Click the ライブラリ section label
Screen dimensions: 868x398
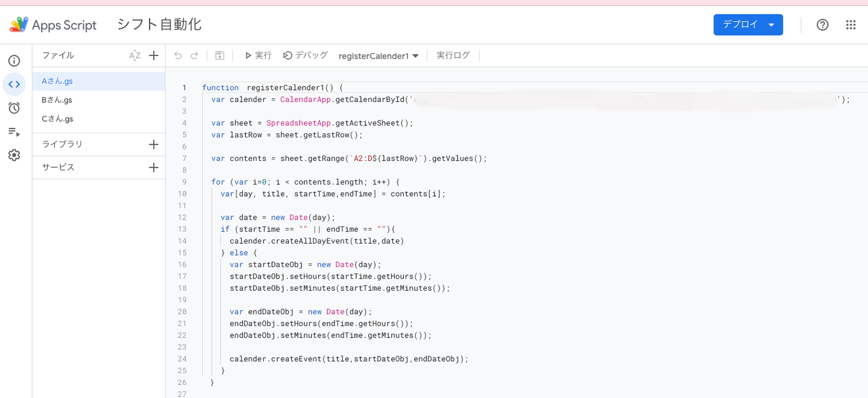tap(63, 145)
